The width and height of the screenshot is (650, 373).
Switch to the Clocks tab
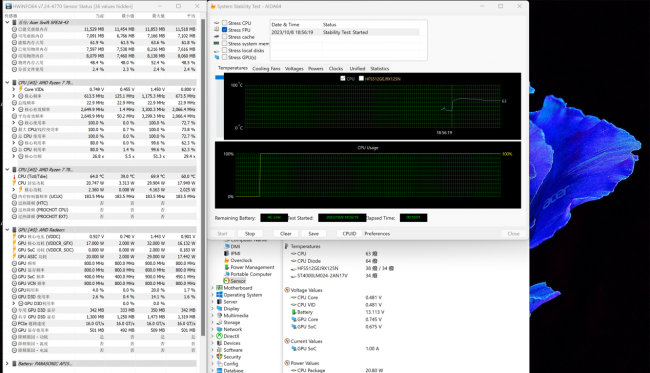(x=336, y=68)
